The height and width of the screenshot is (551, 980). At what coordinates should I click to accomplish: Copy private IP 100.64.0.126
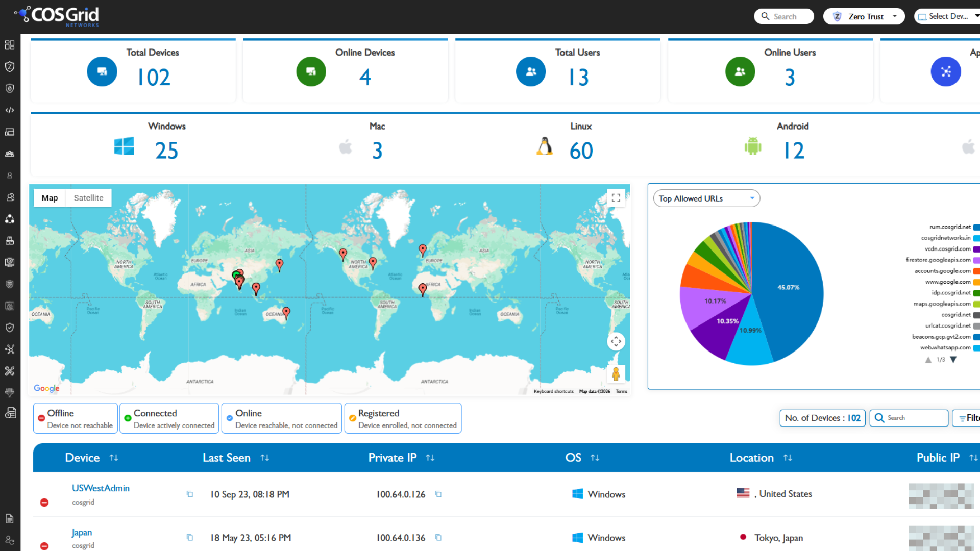pyautogui.click(x=438, y=494)
